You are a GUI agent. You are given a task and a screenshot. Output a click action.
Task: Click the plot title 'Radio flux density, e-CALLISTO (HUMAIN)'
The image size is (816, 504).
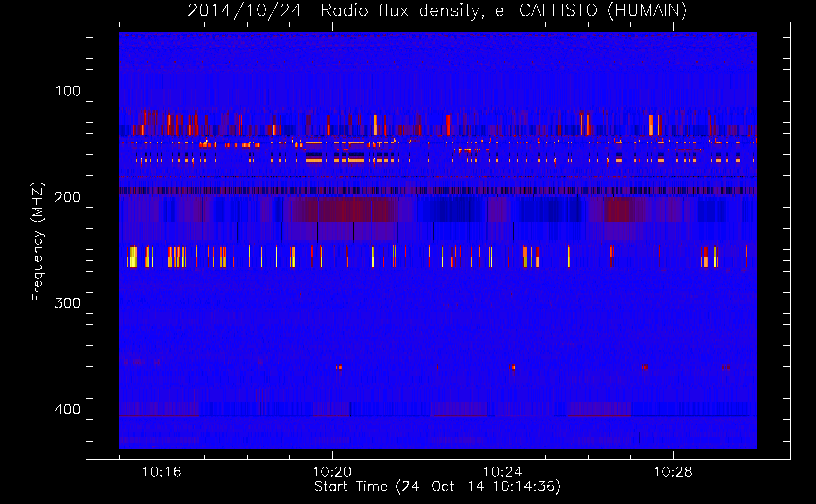tap(503, 10)
